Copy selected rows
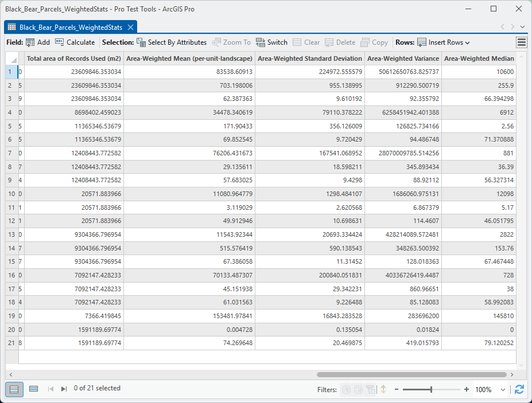This screenshot has height=403, width=532. (374, 42)
